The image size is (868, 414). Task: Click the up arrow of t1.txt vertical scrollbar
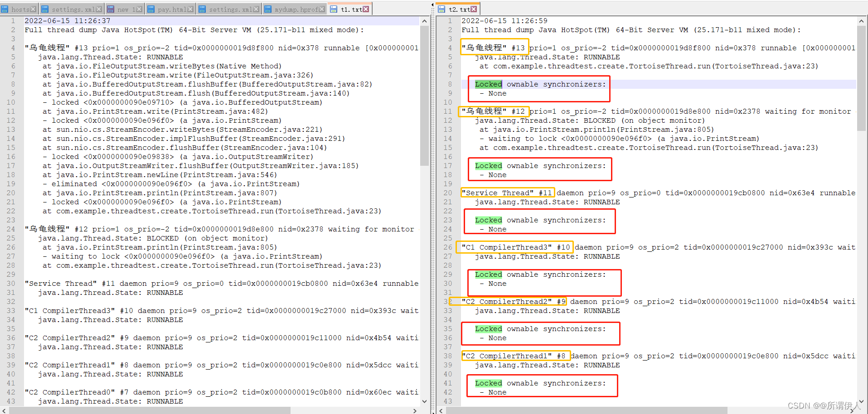424,21
